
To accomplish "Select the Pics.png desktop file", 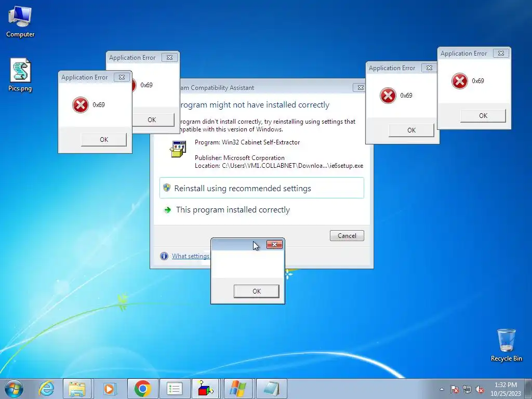I will (x=20, y=75).
